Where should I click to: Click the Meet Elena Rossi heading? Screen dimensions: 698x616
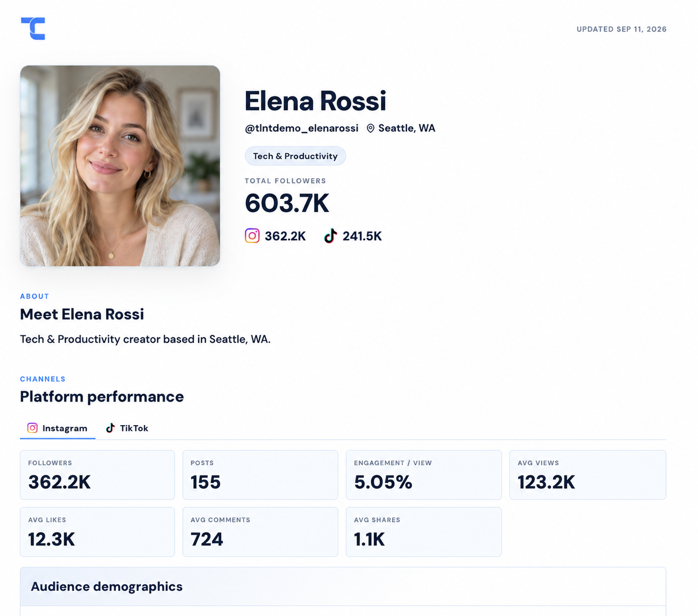(82, 314)
